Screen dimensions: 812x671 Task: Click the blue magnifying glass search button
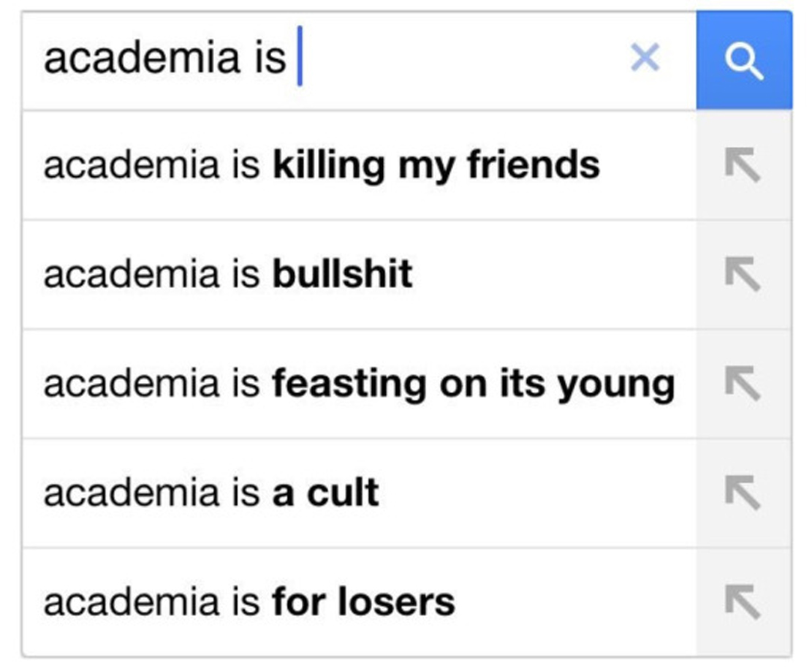(743, 61)
